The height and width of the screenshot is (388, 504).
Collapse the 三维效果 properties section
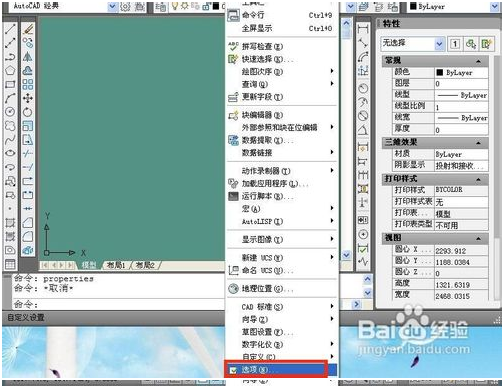(x=478, y=143)
